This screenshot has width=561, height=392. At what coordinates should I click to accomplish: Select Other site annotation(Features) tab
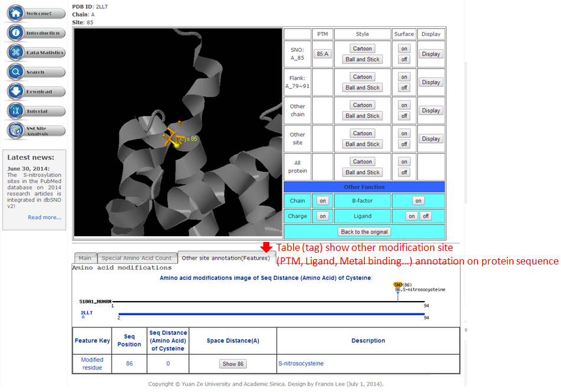click(226, 258)
